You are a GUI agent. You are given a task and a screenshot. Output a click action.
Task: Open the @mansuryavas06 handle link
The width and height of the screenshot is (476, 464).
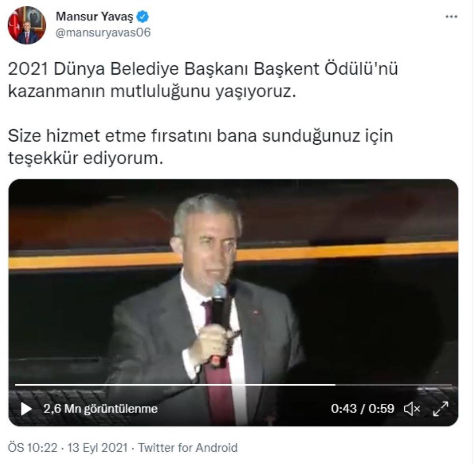(103, 32)
